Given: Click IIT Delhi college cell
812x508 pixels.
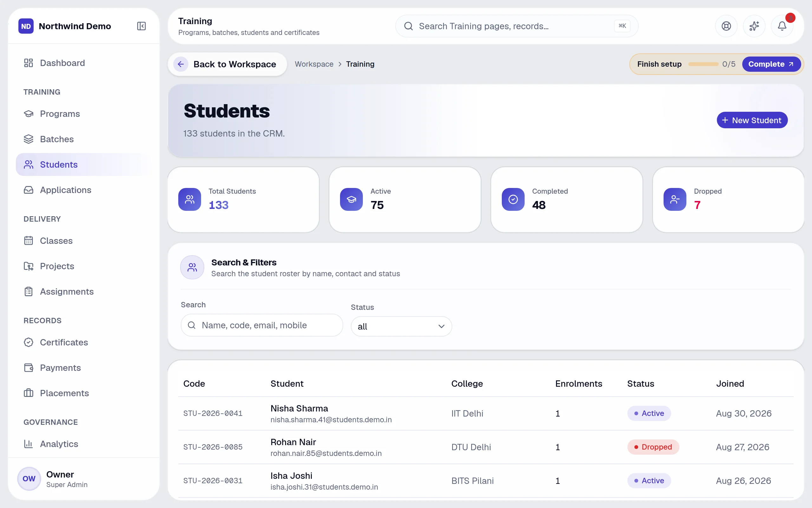Looking at the screenshot, I should coord(467,413).
